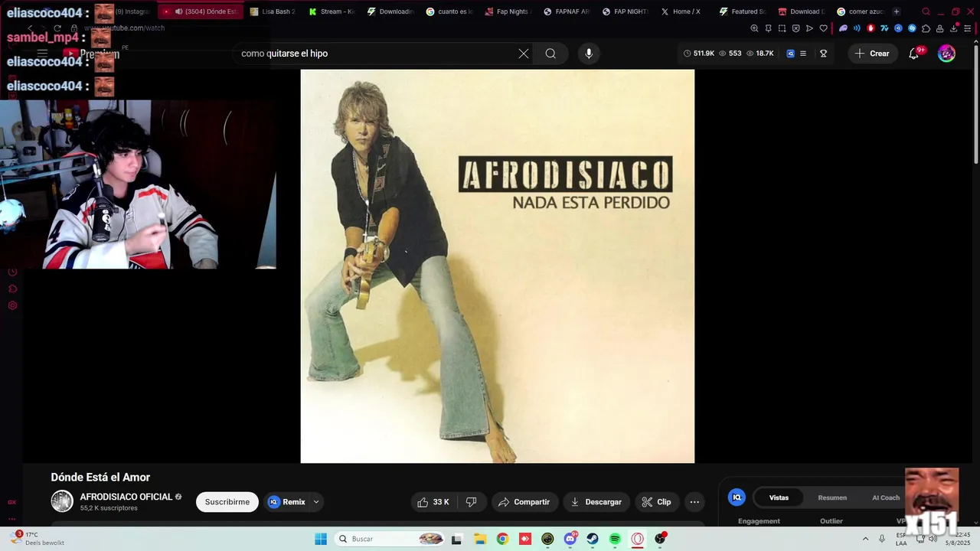Click the red browser search icon in title bar

pos(926,11)
